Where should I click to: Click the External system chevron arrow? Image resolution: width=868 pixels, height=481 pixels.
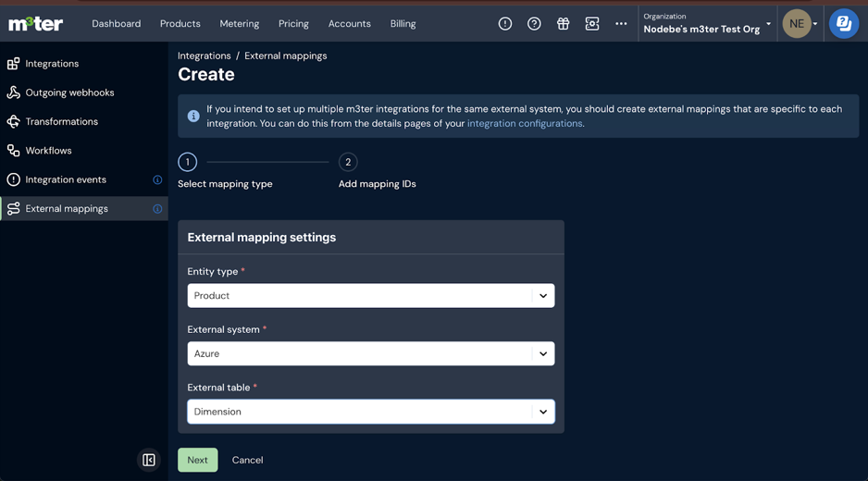[543, 353]
